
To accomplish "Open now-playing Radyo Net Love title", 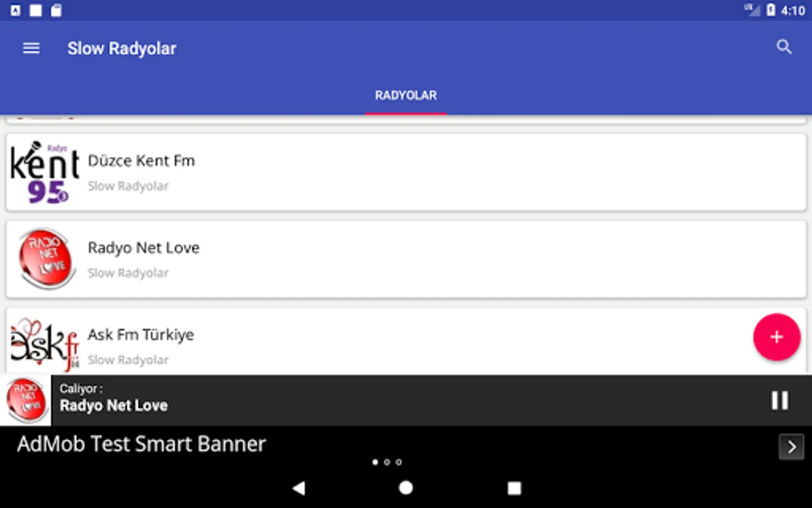I will 114,406.
